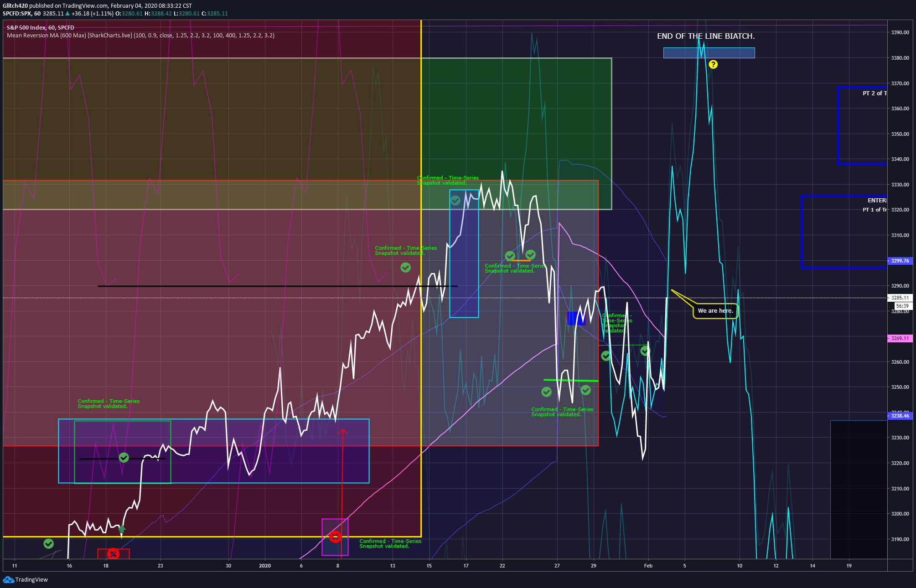
Task: Click the '22' date axis label
Action: tap(502, 566)
